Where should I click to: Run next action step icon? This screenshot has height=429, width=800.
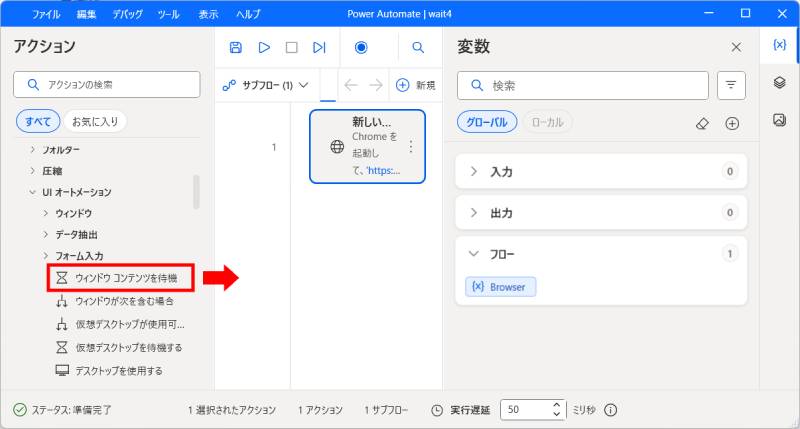coord(319,47)
